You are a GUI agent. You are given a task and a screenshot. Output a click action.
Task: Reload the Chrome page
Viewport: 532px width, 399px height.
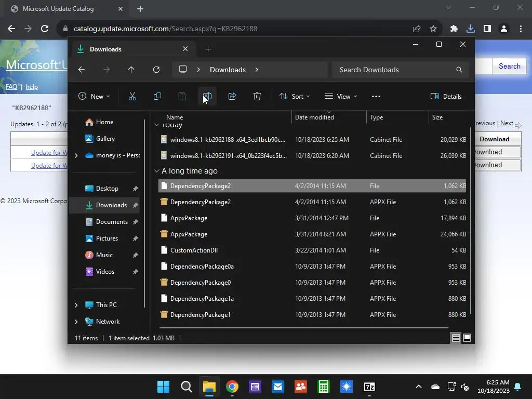pyautogui.click(x=45, y=29)
